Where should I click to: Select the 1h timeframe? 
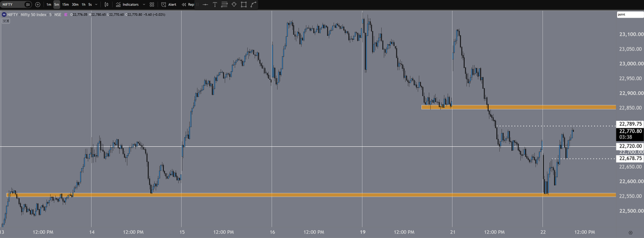(x=83, y=4)
